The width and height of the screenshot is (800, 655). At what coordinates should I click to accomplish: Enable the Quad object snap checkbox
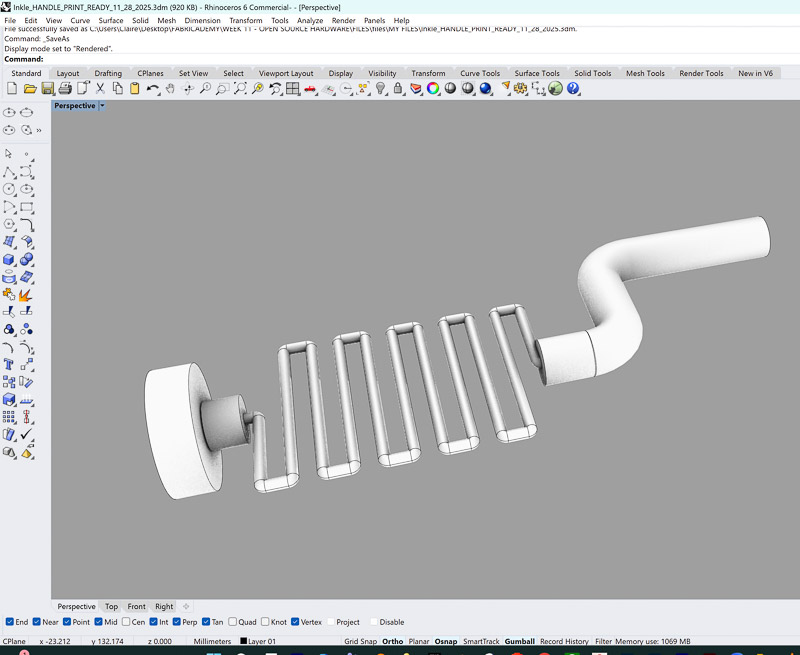click(231, 622)
